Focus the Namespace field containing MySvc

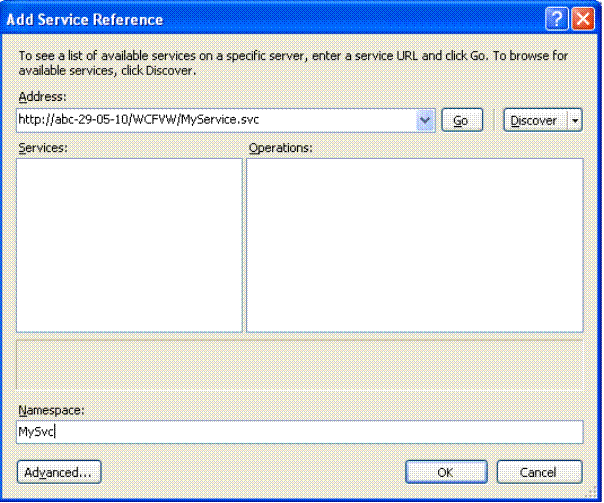pyautogui.click(x=300, y=432)
